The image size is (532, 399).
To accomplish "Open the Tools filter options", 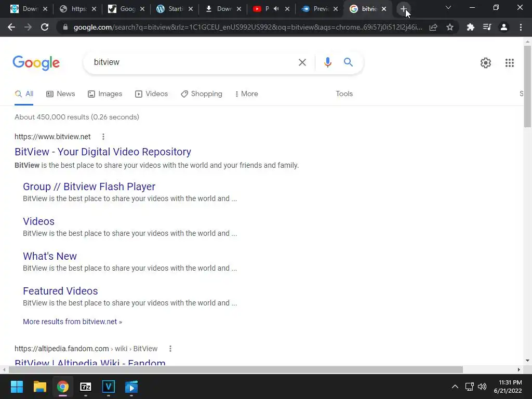I will click(x=344, y=94).
